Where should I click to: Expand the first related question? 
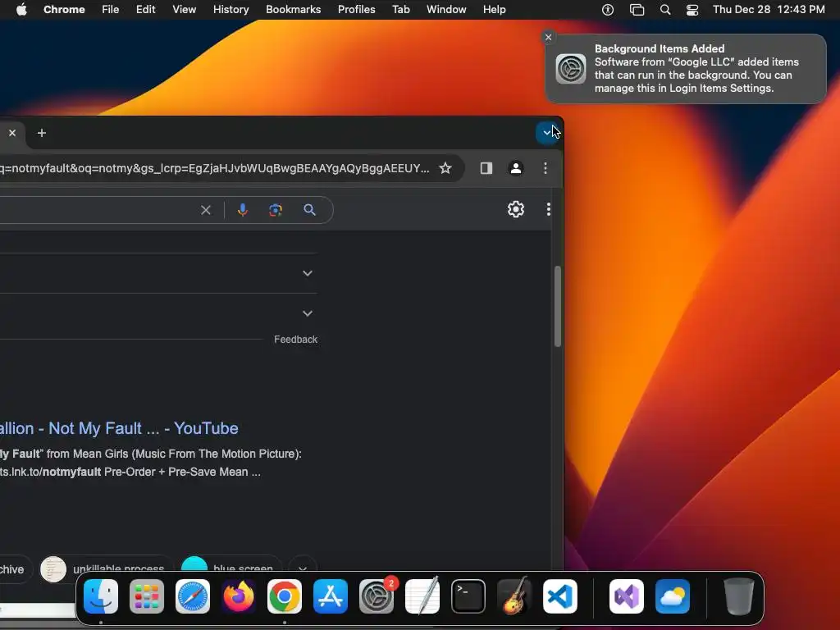click(x=308, y=273)
